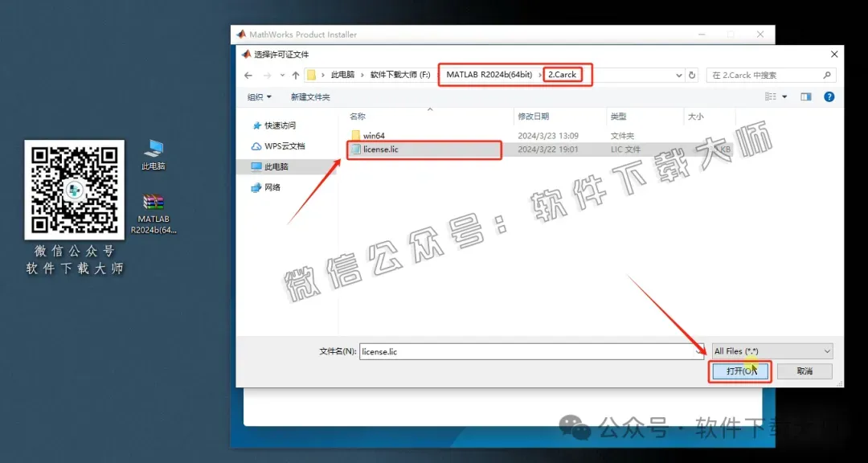Image resolution: width=868 pixels, height=463 pixels.
Task: Click the search magnifier icon
Action: [x=828, y=76]
